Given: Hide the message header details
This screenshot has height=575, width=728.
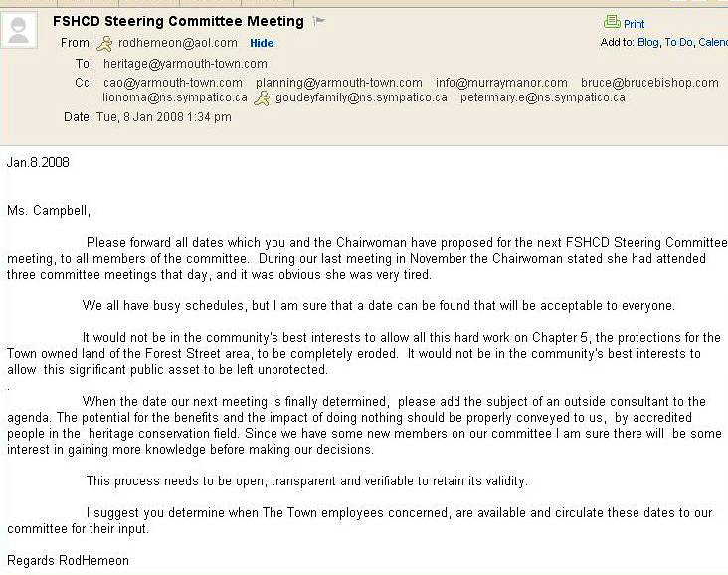Looking at the screenshot, I should tap(262, 43).
